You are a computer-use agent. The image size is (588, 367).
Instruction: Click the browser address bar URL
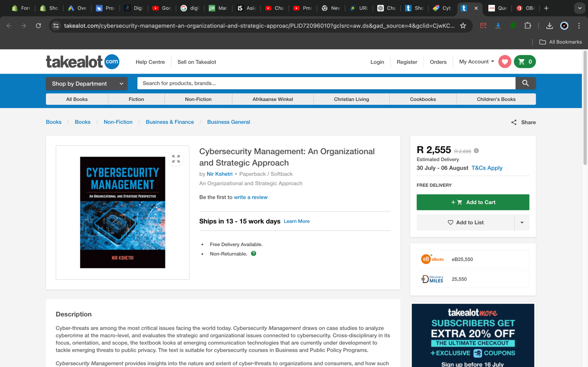click(259, 26)
